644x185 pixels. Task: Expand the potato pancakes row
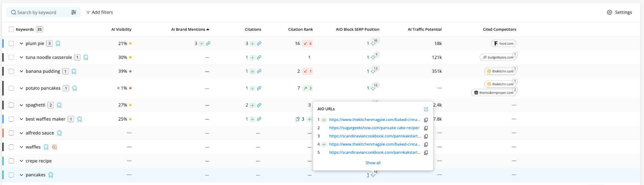pos(21,88)
